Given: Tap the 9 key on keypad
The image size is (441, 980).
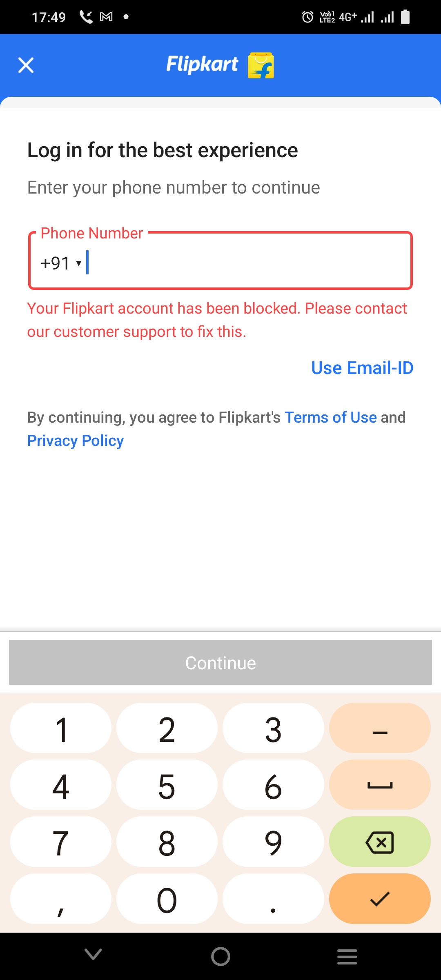Looking at the screenshot, I should [273, 842].
